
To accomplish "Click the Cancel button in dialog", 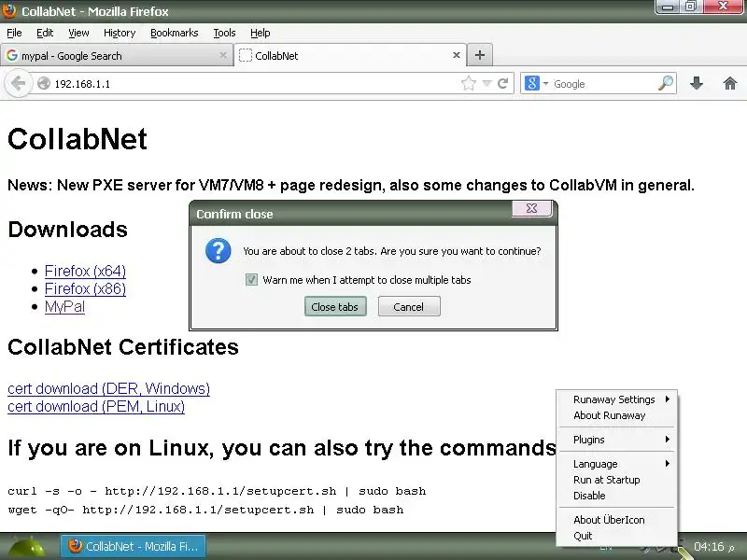I will [409, 307].
